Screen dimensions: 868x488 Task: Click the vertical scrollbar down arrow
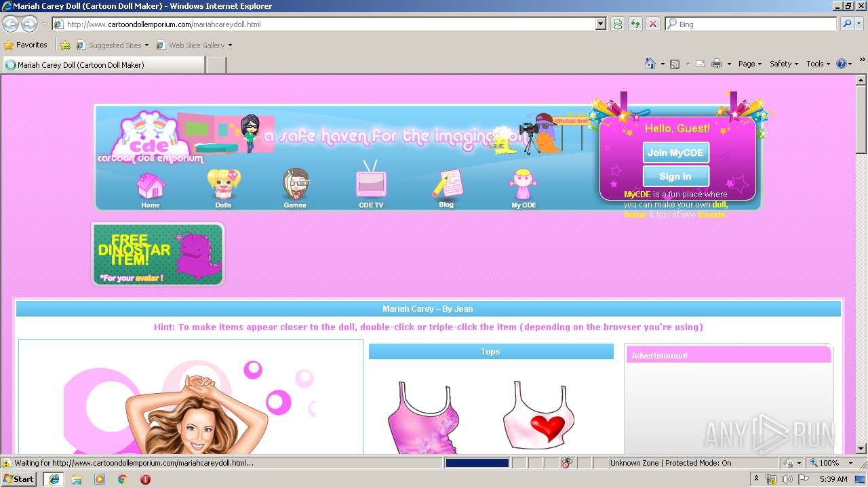click(x=861, y=449)
